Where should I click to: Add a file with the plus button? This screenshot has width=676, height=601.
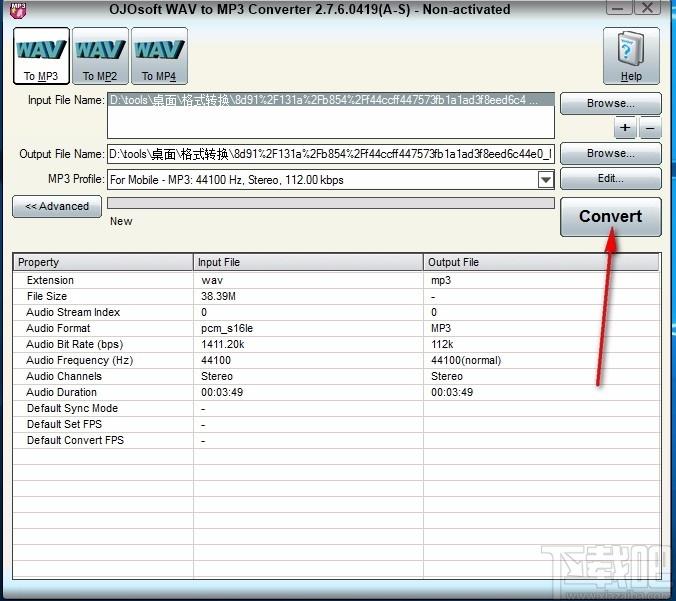(x=625, y=128)
